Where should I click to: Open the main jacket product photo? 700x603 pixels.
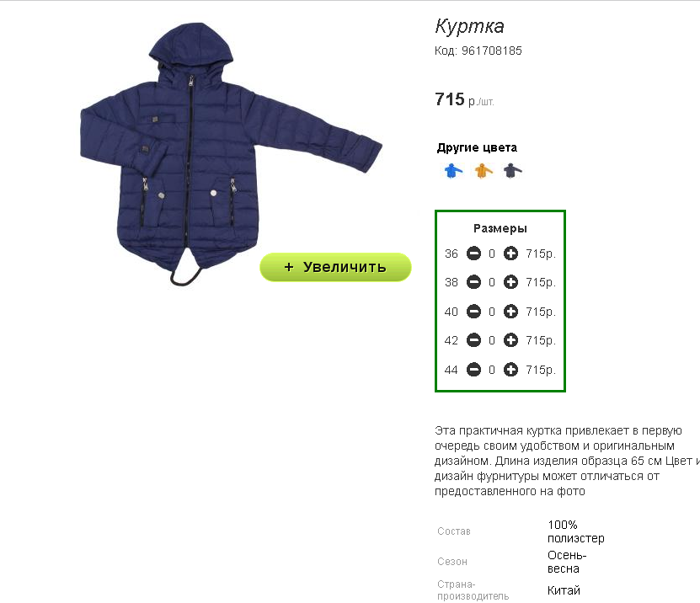pyautogui.click(x=231, y=154)
